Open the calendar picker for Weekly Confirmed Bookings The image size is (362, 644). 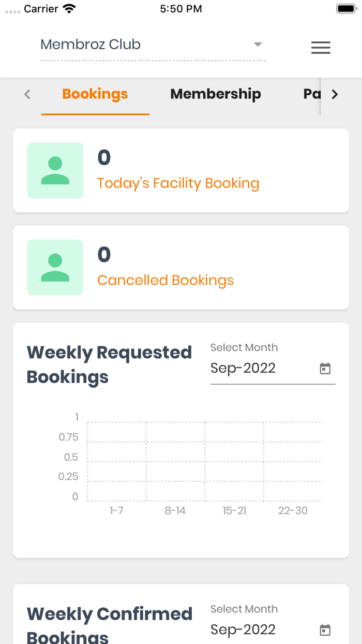coord(325,630)
